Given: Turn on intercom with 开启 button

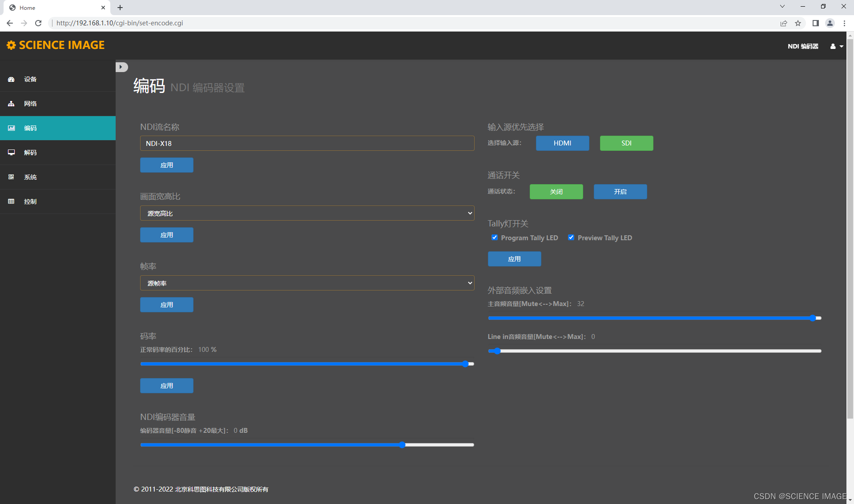Looking at the screenshot, I should coord(620,192).
